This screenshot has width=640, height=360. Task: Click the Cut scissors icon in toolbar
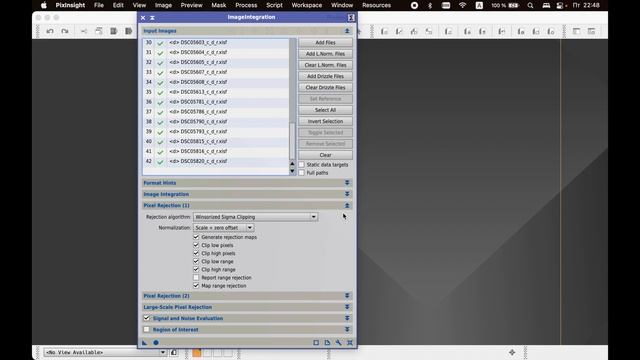[x=84, y=31]
